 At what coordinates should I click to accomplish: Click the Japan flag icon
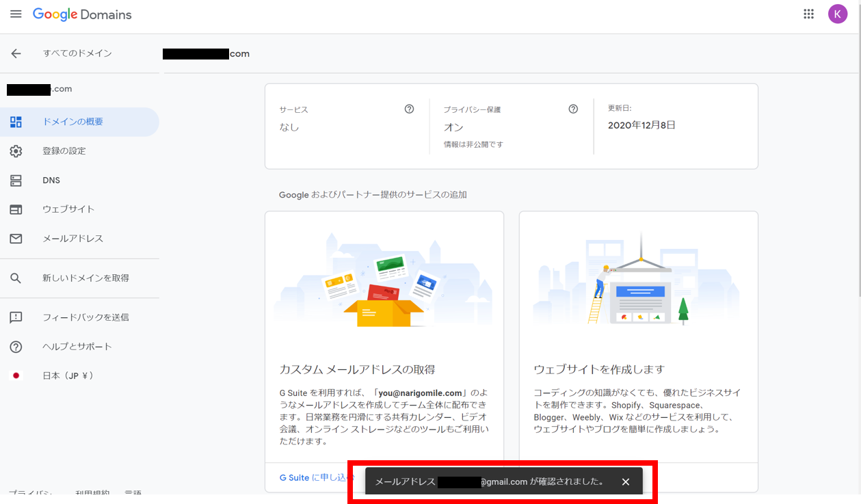(x=16, y=375)
